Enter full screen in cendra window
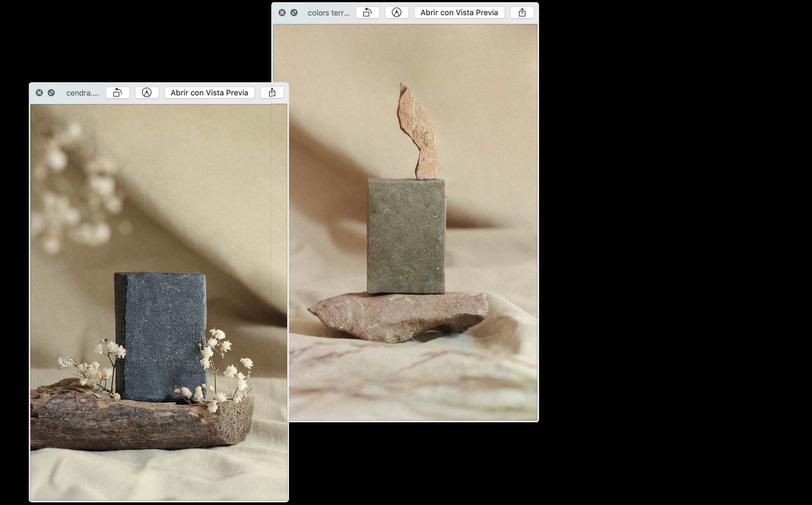 pos(51,93)
